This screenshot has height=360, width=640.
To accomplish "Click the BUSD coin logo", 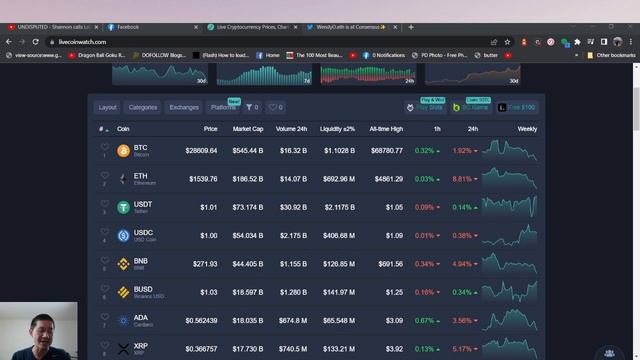I will [x=123, y=292].
